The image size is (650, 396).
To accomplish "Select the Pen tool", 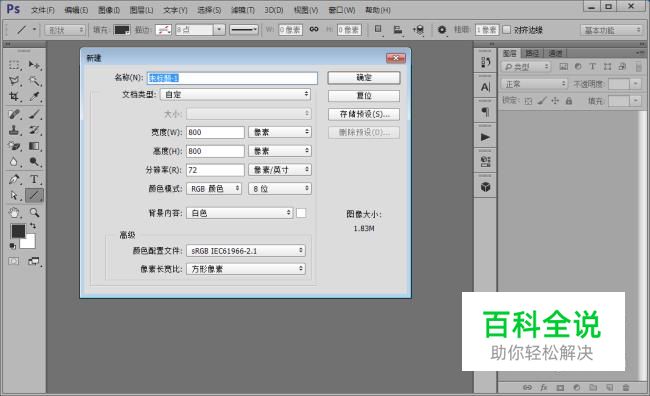I will (x=14, y=179).
